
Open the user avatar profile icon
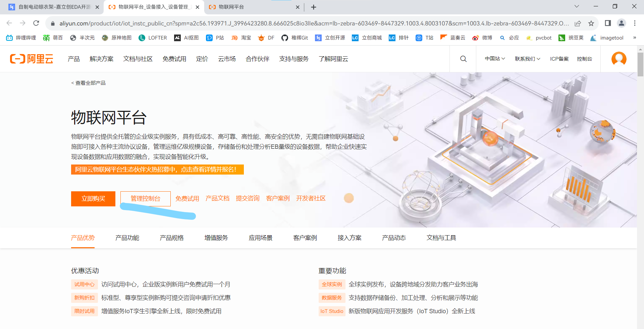point(619,59)
